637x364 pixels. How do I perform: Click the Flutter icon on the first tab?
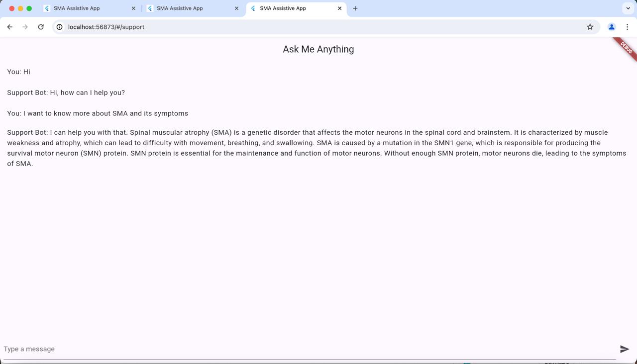[x=47, y=8]
